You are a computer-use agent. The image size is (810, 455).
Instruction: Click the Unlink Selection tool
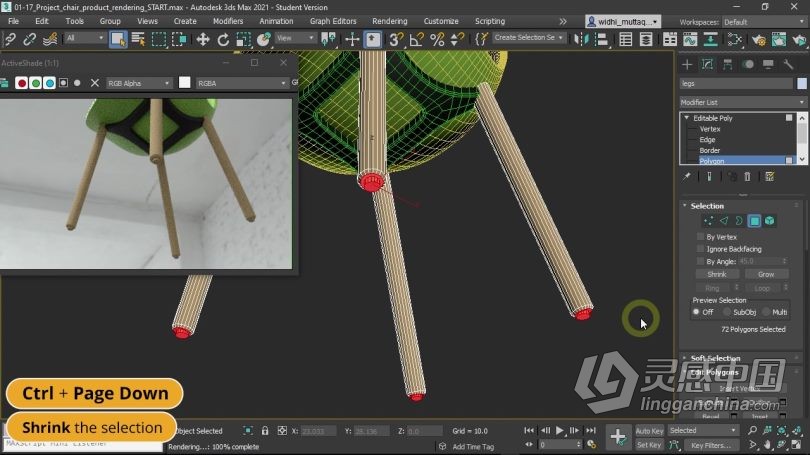29,39
